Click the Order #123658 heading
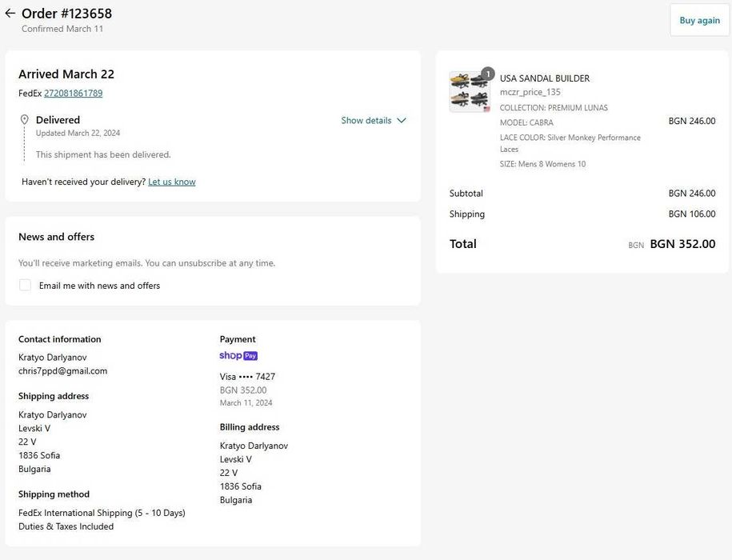Screen dimensions: 732x560 tap(66, 14)
